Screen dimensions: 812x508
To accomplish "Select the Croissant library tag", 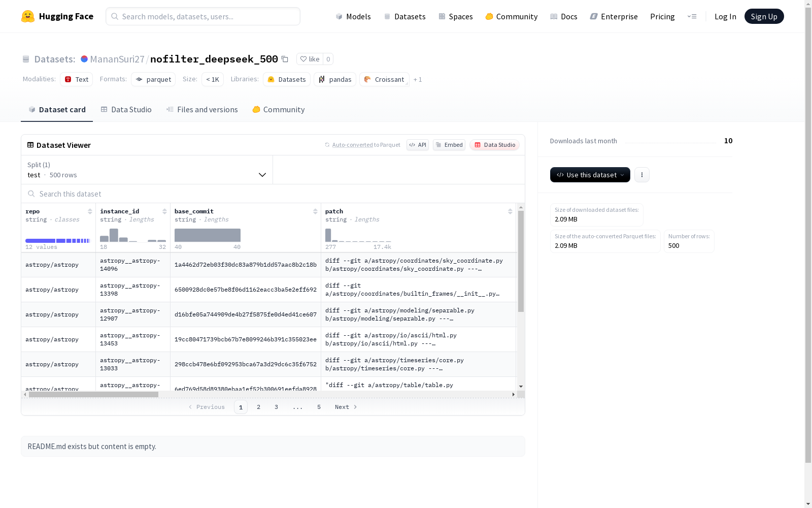I will (384, 79).
